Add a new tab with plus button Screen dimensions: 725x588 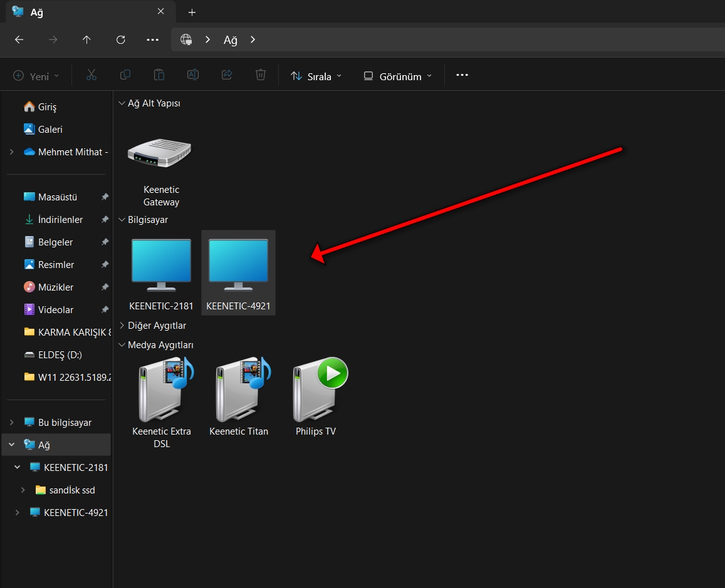click(192, 13)
